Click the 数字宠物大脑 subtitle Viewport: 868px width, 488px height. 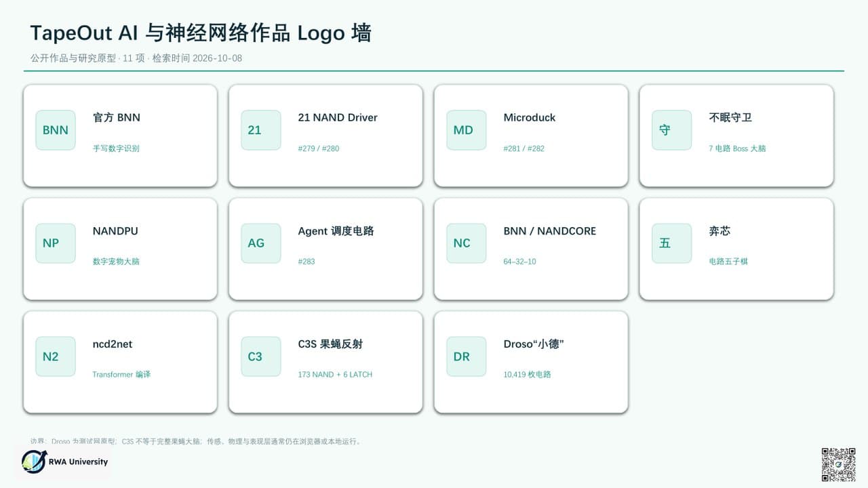tap(116, 261)
